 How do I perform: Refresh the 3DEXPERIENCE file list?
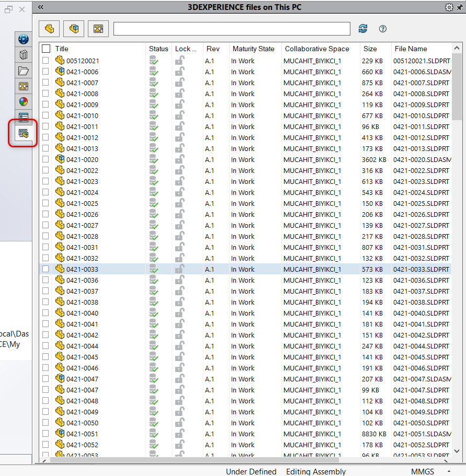(363, 29)
